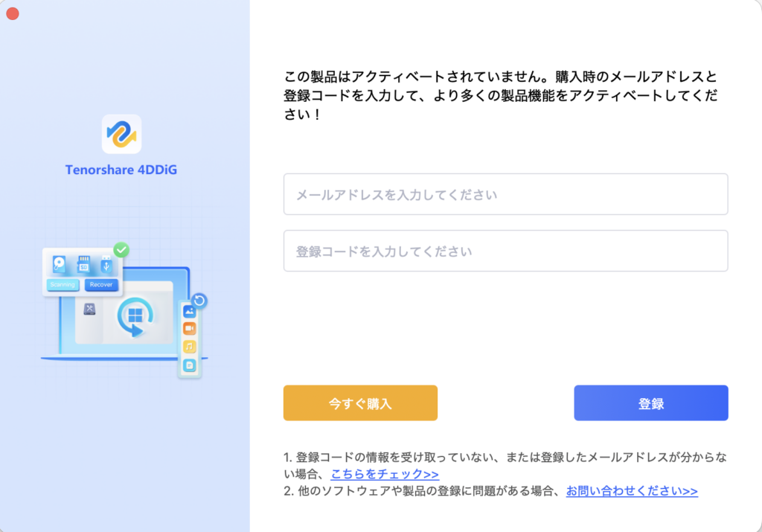Click the Scanning label badge
This screenshot has height=532, width=762.
(x=63, y=285)
